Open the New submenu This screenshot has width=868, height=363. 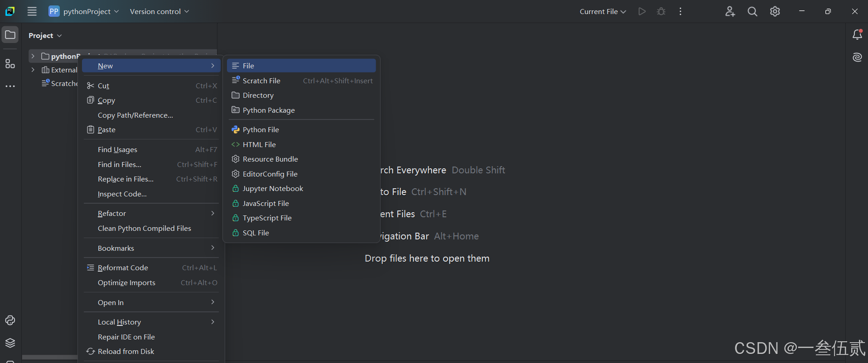point(151,66)
